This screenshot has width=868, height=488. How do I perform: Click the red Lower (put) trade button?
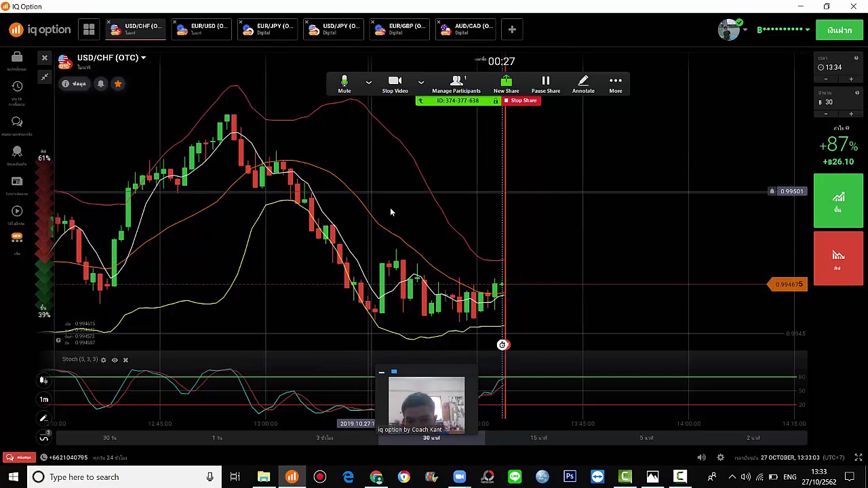click(838, 258)
